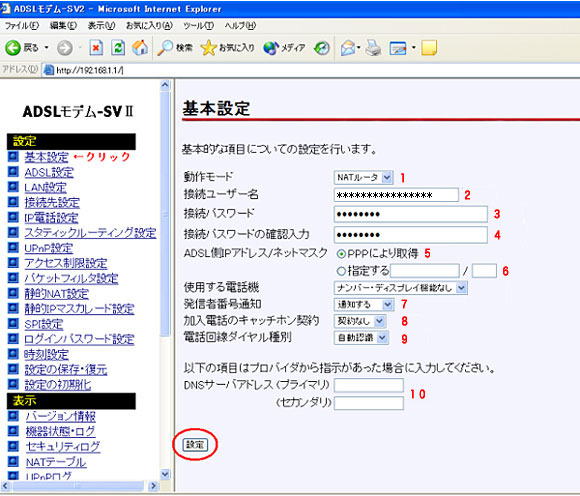Open the 接続先設定 link
Screen dimensions: 580x496
pyautogui.click(x=52, y=202)
